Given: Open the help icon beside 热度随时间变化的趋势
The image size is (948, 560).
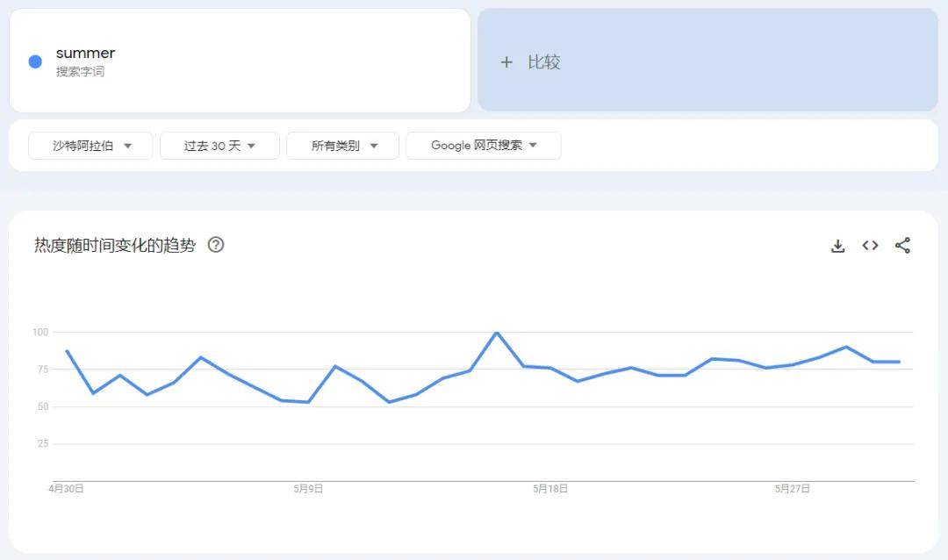Looking at the screenshot, I should (x=216, y=244).
